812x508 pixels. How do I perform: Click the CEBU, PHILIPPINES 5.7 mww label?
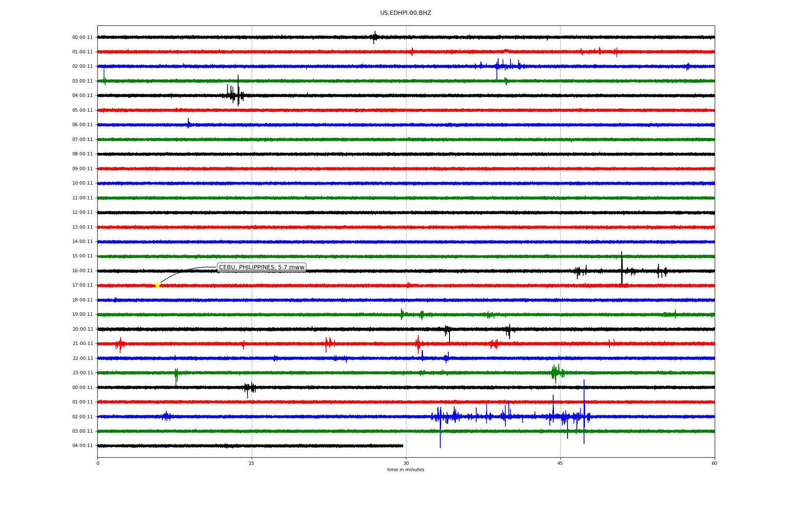pos(261,267)
